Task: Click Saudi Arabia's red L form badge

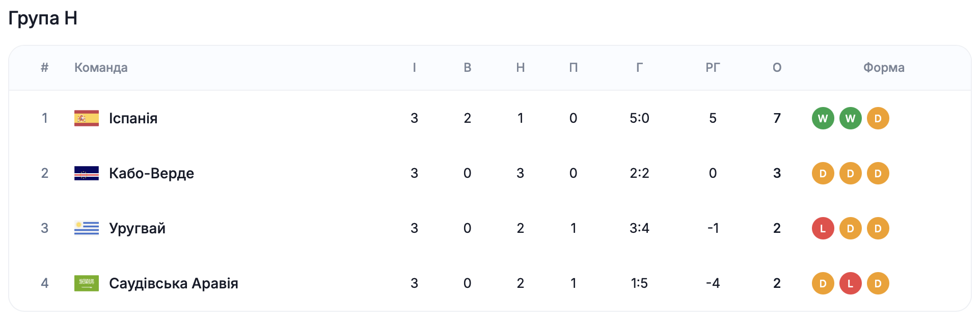Action: pos(850,283)
